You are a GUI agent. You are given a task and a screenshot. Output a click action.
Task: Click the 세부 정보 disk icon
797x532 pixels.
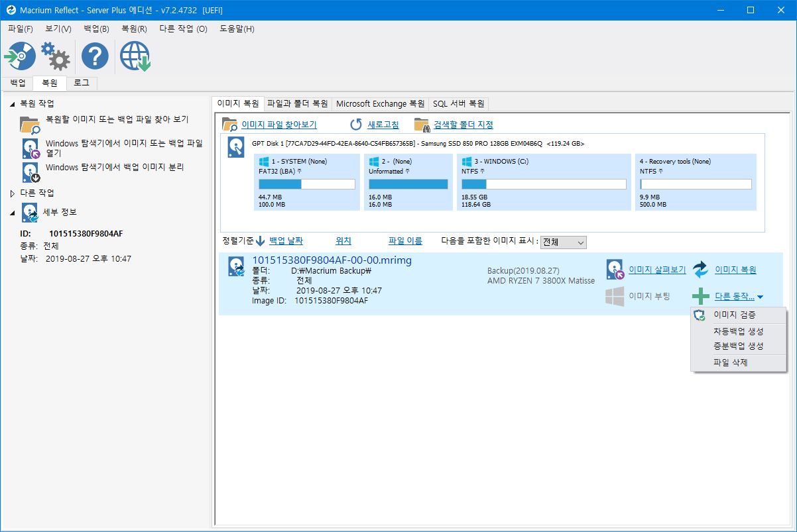(30, 213)
